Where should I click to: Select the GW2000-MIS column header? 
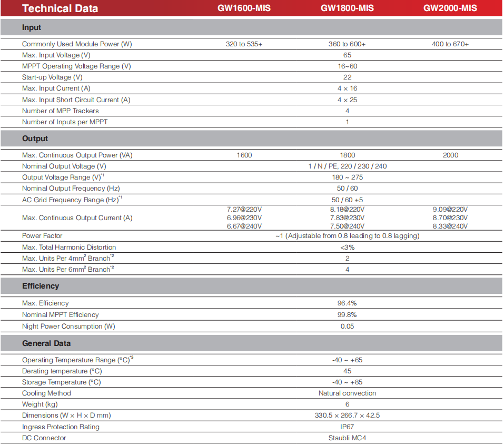coord(450,8)
